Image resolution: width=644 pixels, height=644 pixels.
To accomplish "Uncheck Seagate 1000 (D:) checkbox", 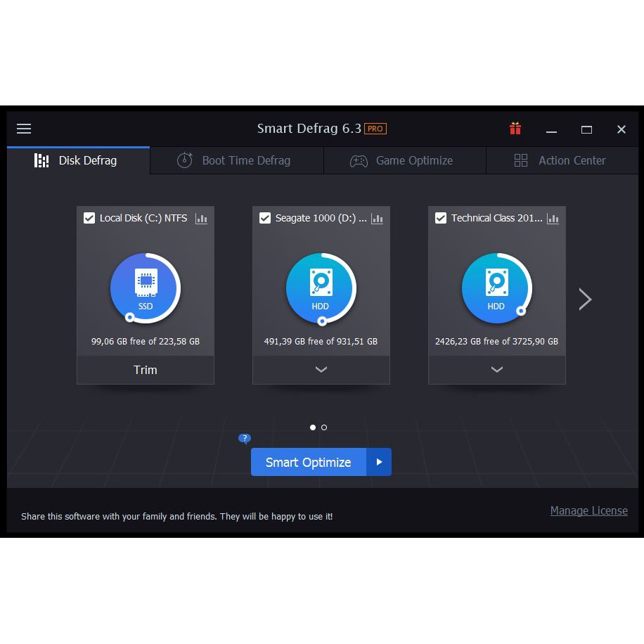I will [x=265, y=218].
